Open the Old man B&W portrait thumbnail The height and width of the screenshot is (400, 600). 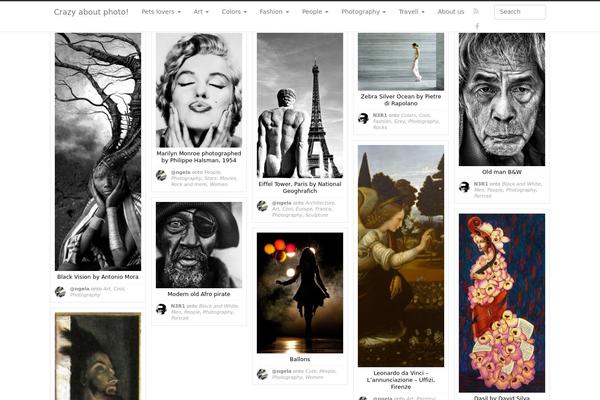[x=502, y=99]
